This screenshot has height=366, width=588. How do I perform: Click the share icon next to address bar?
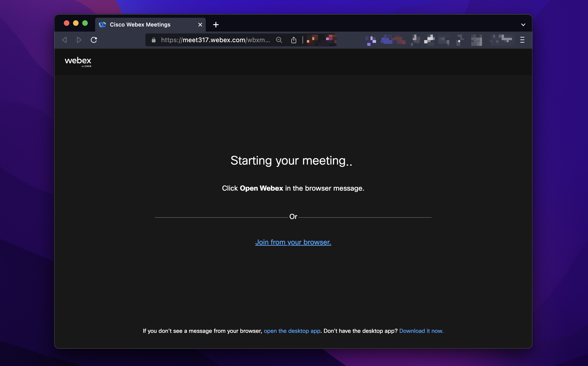pos(294,40)
